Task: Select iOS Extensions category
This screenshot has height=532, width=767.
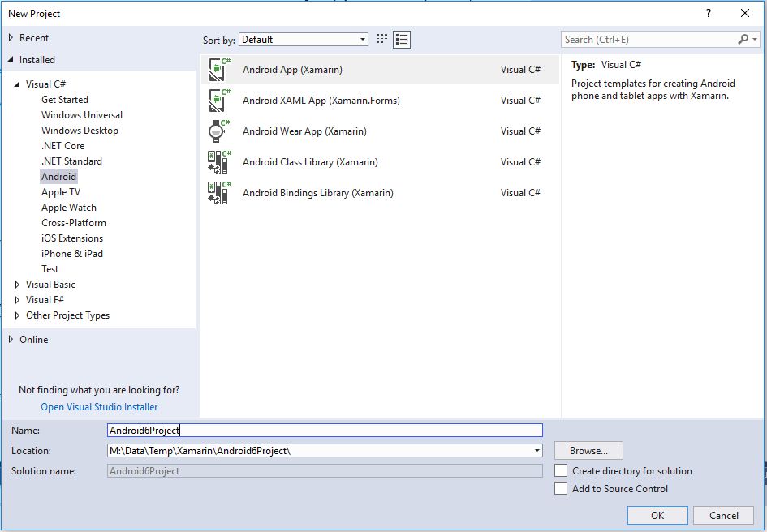Action: [72, 238]
